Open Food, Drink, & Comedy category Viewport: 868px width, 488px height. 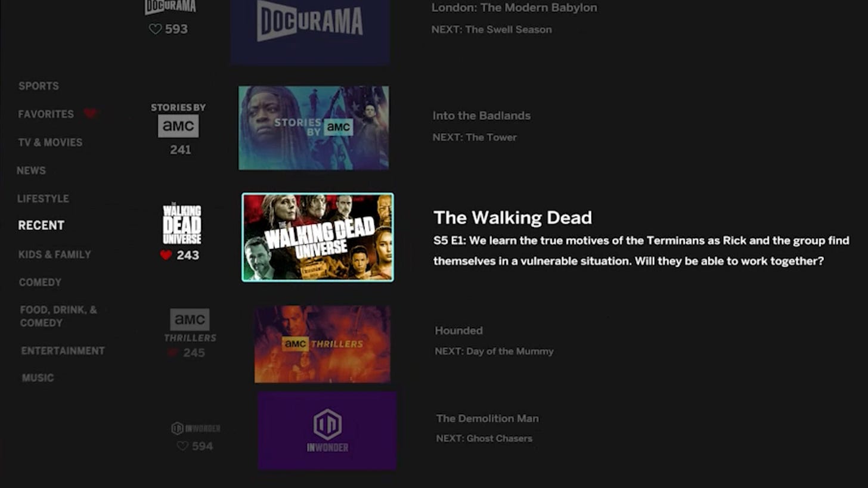[x=58, y=316]
